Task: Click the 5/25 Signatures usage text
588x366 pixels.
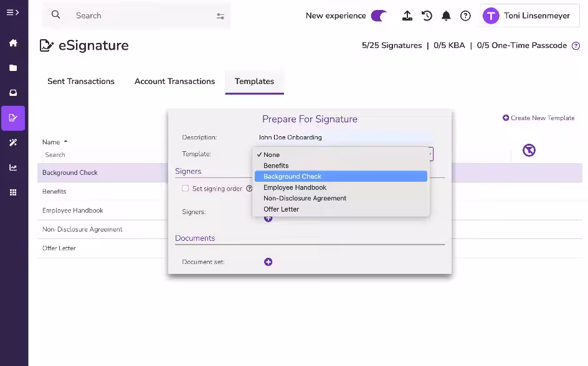Action: (392, 45)
